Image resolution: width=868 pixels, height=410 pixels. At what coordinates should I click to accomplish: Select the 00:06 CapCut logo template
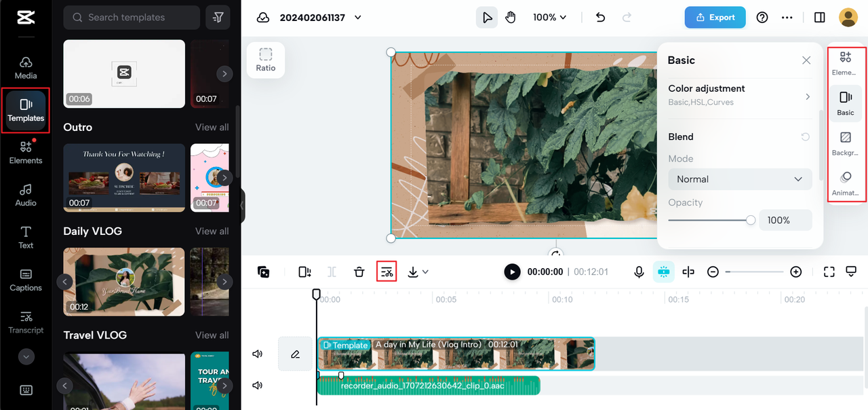[124, 73]
